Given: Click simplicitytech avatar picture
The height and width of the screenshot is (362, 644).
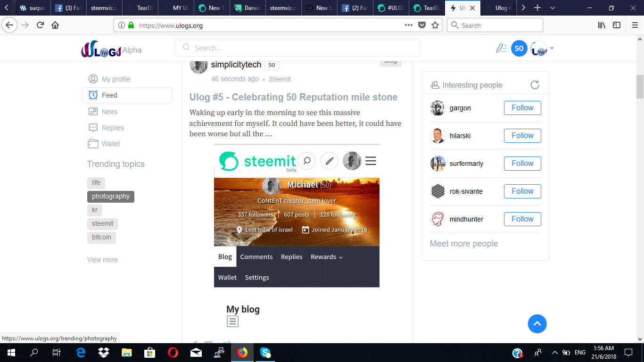Looking at the screenshot, I should tap(199, 66).
